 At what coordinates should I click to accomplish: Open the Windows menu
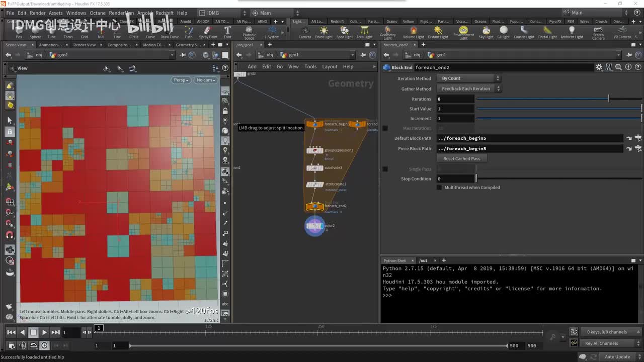76,13
